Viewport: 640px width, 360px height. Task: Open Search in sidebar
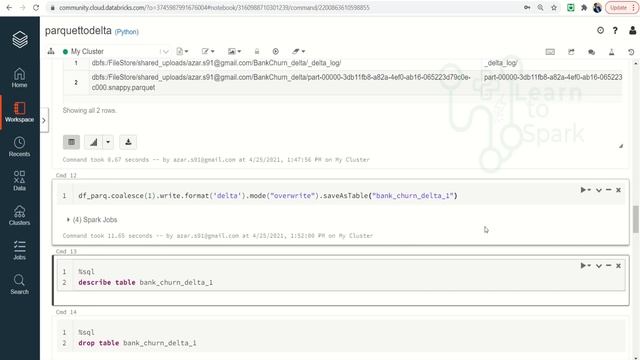tap(19, 284)
